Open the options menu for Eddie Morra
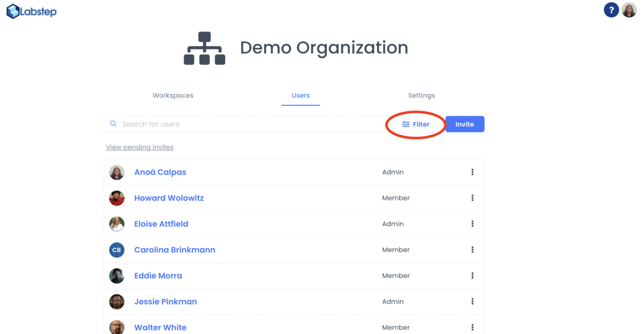 point(473,275)
